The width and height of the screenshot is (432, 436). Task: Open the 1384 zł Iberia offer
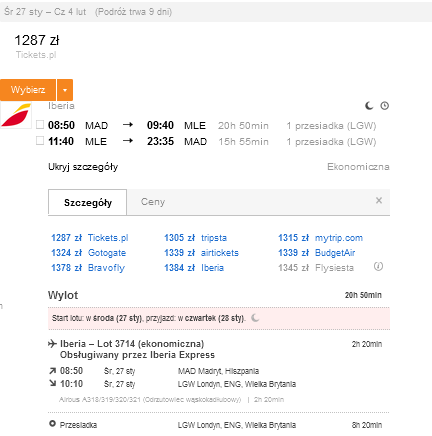coord(194,268)
